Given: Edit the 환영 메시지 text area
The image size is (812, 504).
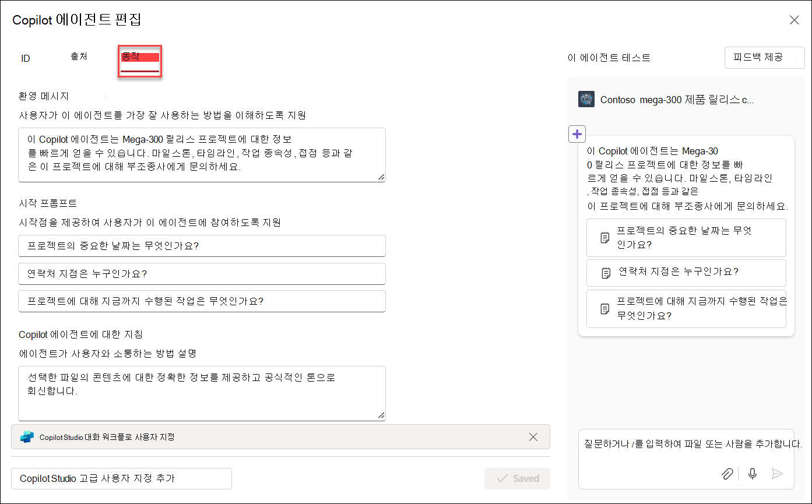Looking at the screenshot, I should click(x=202, y=155).
